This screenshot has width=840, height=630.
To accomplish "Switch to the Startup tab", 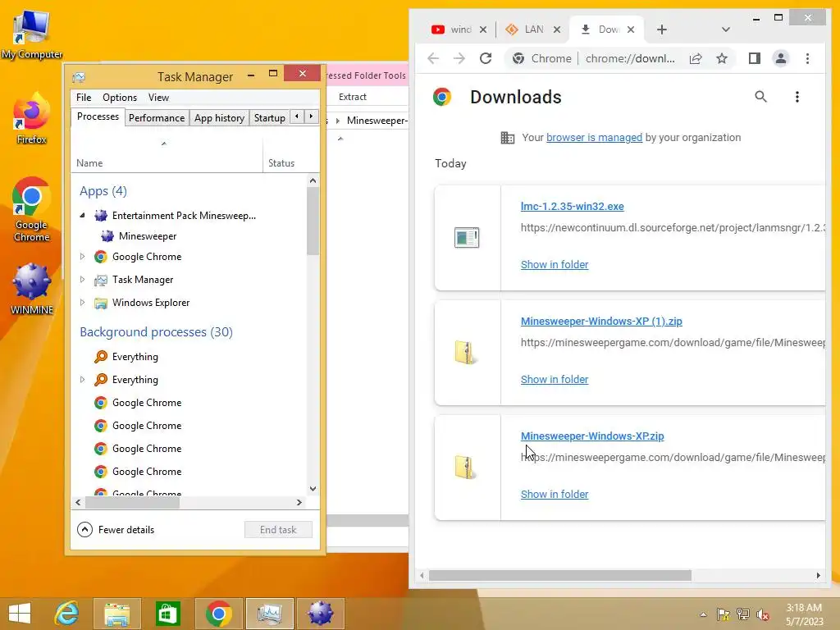I will [269, 118].
